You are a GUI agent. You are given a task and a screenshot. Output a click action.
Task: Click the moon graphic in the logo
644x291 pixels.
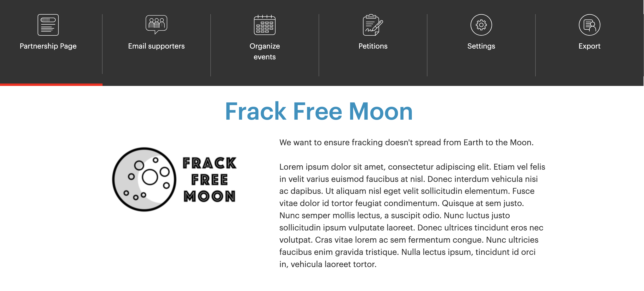[144, 179]
